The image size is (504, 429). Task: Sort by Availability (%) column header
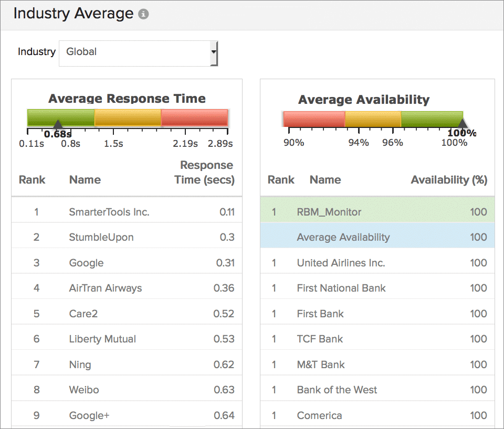tap(448, 180)
